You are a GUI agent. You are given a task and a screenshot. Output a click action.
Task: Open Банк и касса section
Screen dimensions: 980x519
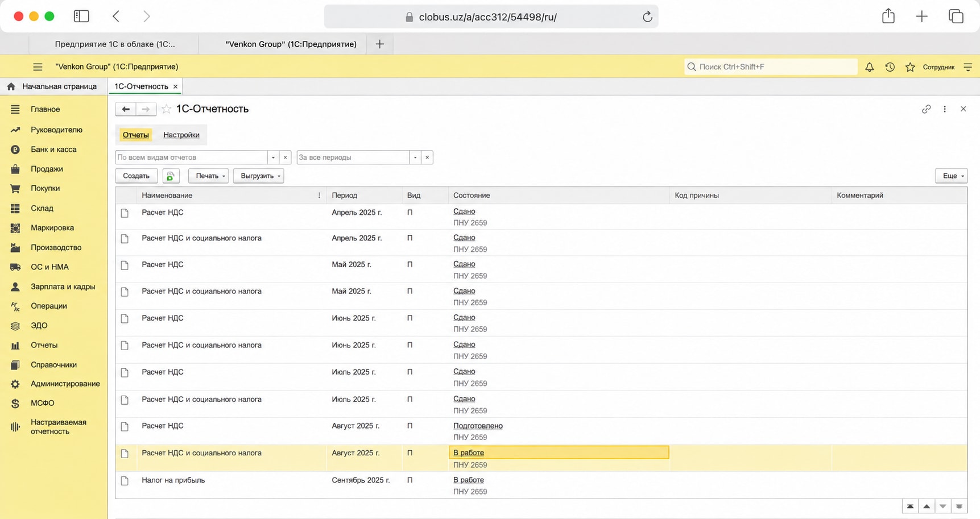[x=53, y=150]
